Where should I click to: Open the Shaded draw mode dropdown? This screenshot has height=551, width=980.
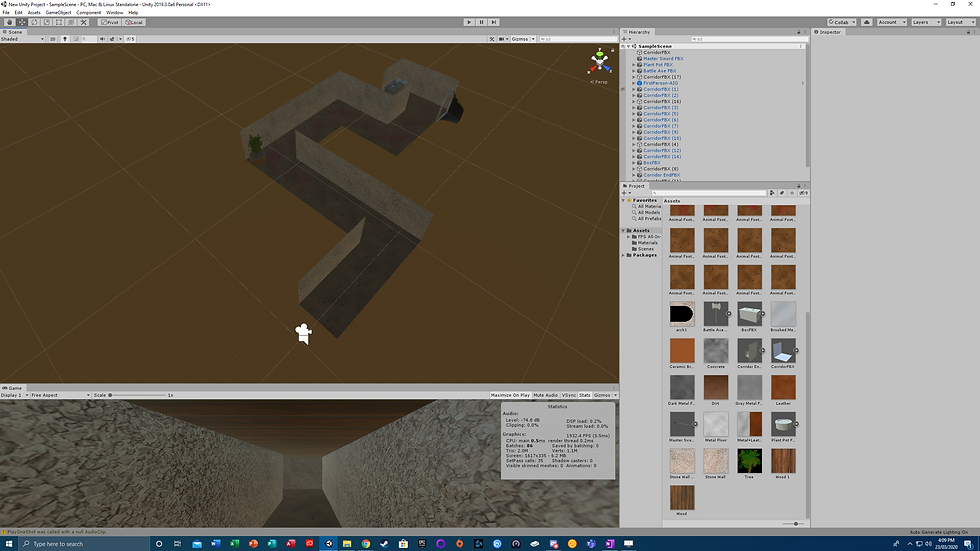tap(22, 39)
